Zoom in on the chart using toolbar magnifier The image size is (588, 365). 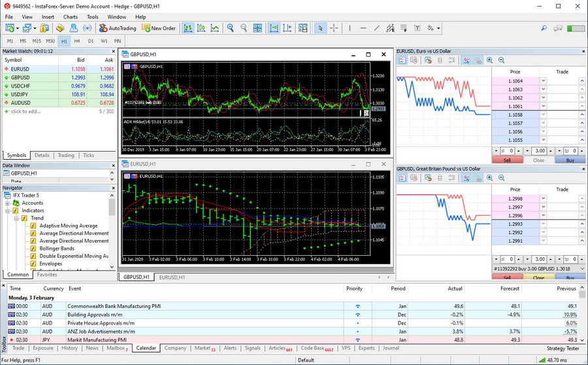point(230,28)
